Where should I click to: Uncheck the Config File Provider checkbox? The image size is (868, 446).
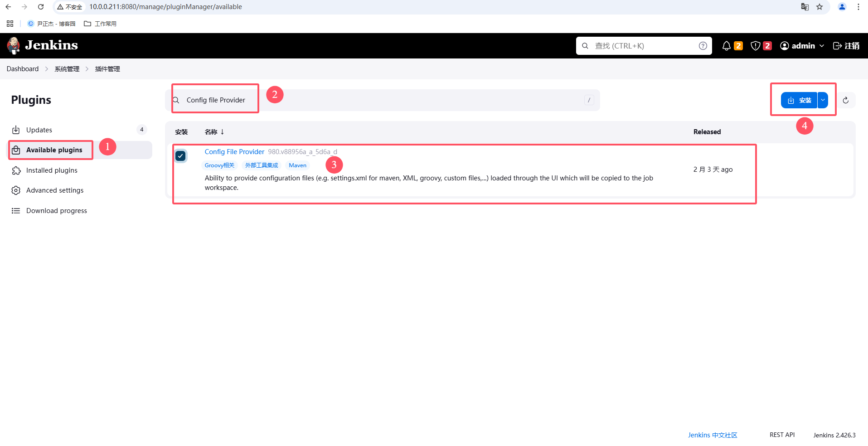[180, 156]
